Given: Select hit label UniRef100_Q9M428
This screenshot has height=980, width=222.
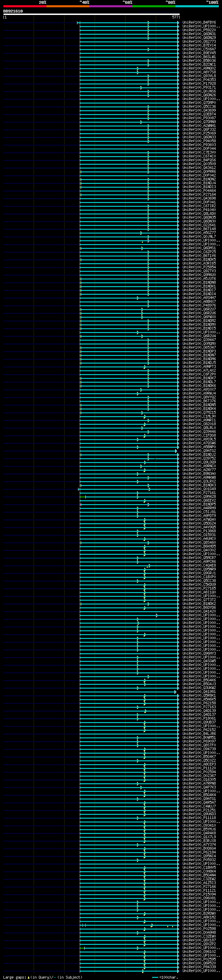Looking at the screenshot, I should click(199, 496).
